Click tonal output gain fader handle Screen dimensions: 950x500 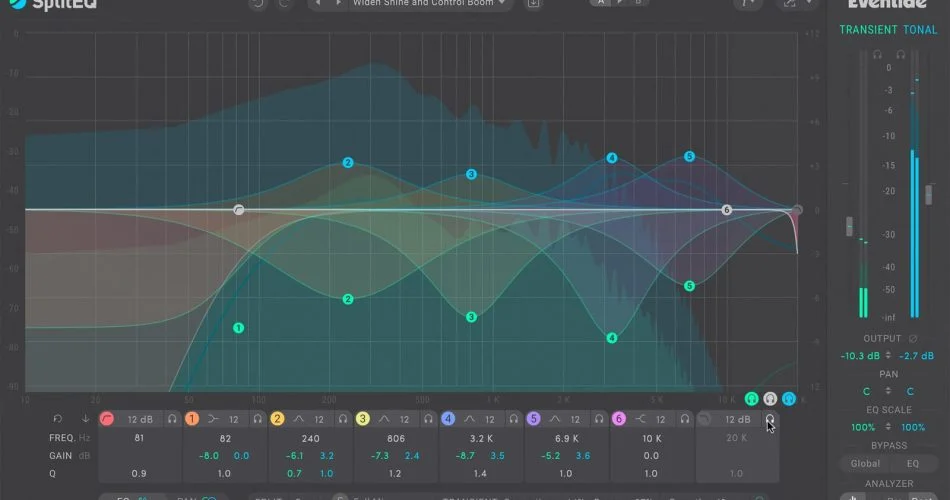pyautogui.click(x=929, y=195)
